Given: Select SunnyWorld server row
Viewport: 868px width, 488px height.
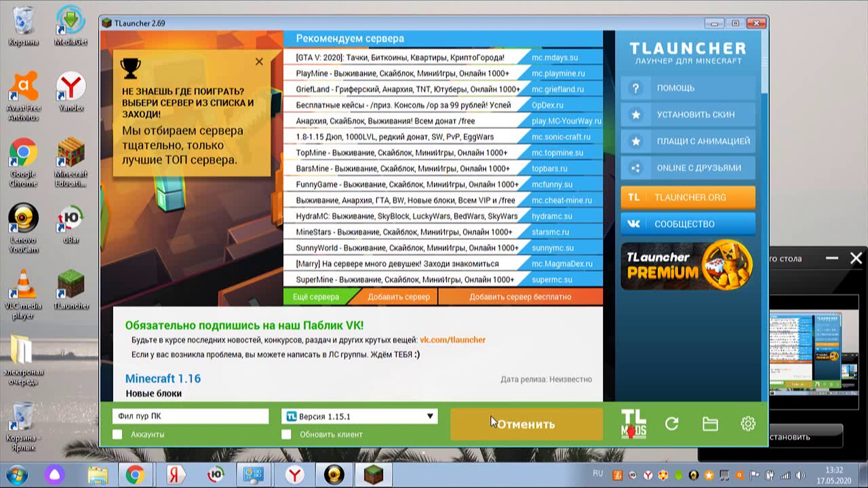Looking at the screenshot, I should click(443, 248).
